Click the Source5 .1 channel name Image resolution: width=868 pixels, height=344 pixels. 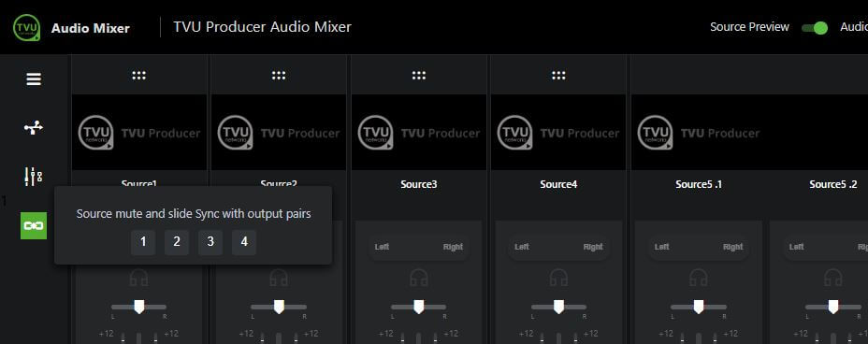(699, 185)
